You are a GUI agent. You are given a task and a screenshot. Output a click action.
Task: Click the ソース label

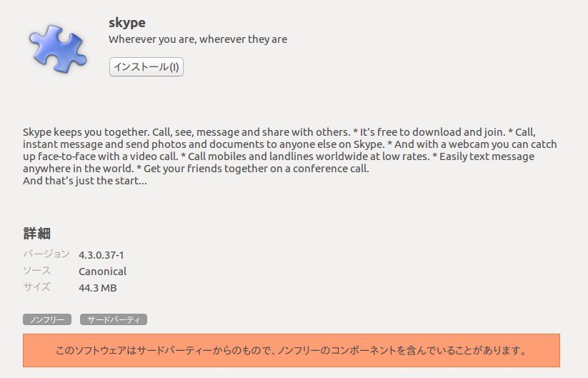pos(36,270)
